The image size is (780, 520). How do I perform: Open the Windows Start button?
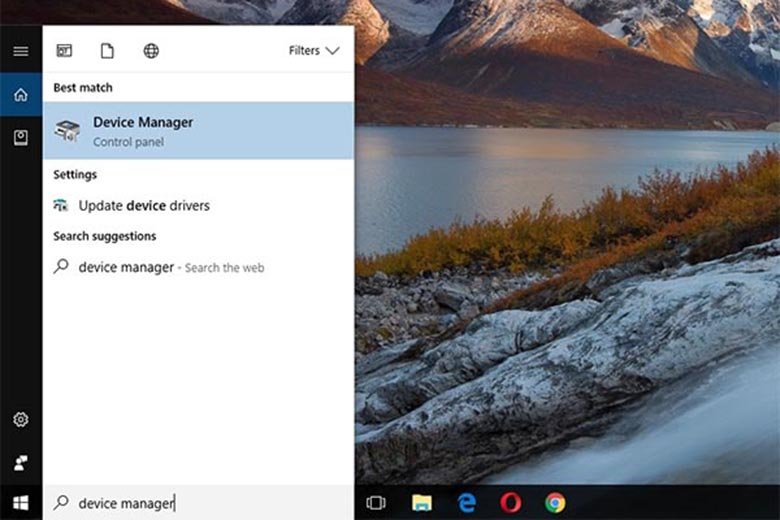click(x=21, y=503)
